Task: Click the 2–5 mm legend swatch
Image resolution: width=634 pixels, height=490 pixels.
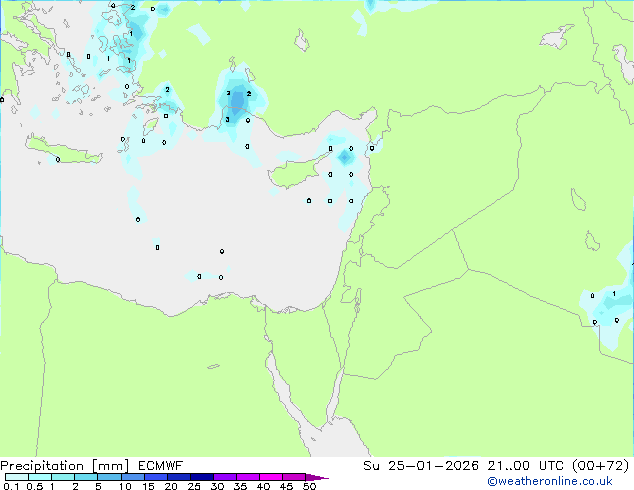Action: coord(86,477)
